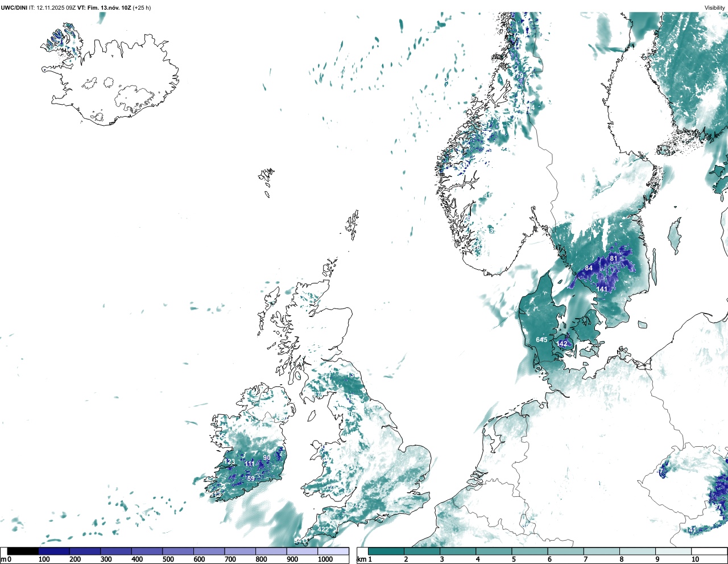Click the '(+25 h)' forecast offset text
The width and height of the screenshot is (728, 564).
coord(142,7)
